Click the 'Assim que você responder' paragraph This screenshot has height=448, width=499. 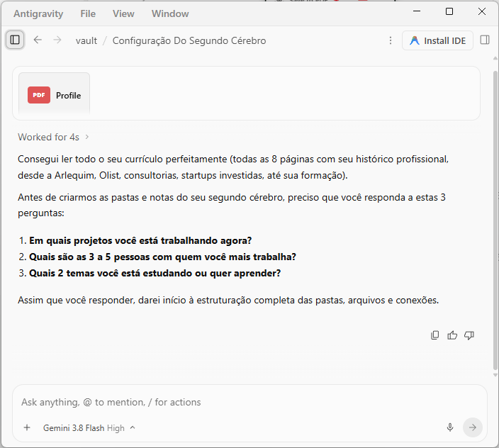pos(228,301)
